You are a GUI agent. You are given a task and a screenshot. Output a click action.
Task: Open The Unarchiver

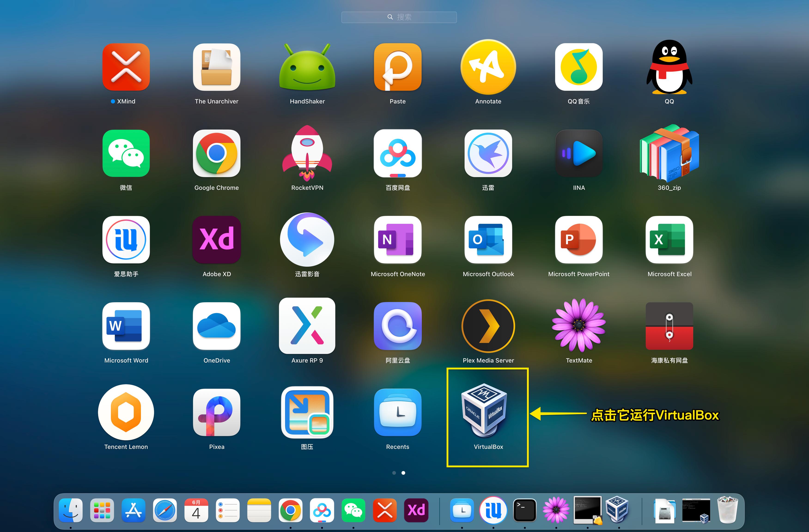pos(216,67)
